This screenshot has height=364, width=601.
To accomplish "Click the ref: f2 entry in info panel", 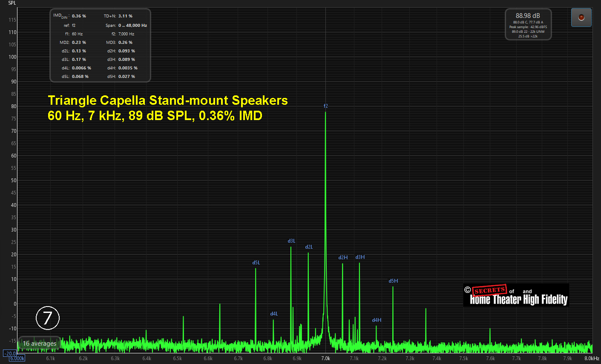I will click(x=69, y=26).
